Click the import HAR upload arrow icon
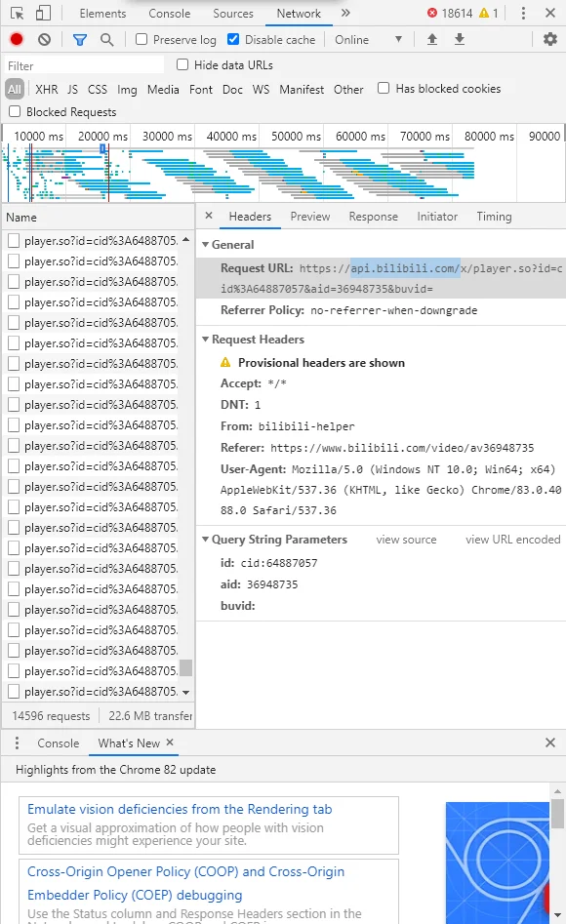The height and width of the screenshot is (924, 566). point(432,39)
